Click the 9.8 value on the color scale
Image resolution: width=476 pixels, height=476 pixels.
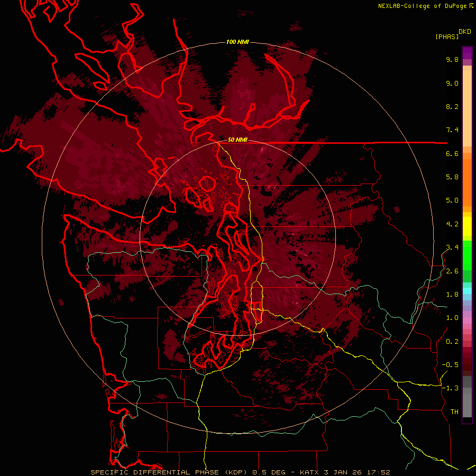point(452,59)
